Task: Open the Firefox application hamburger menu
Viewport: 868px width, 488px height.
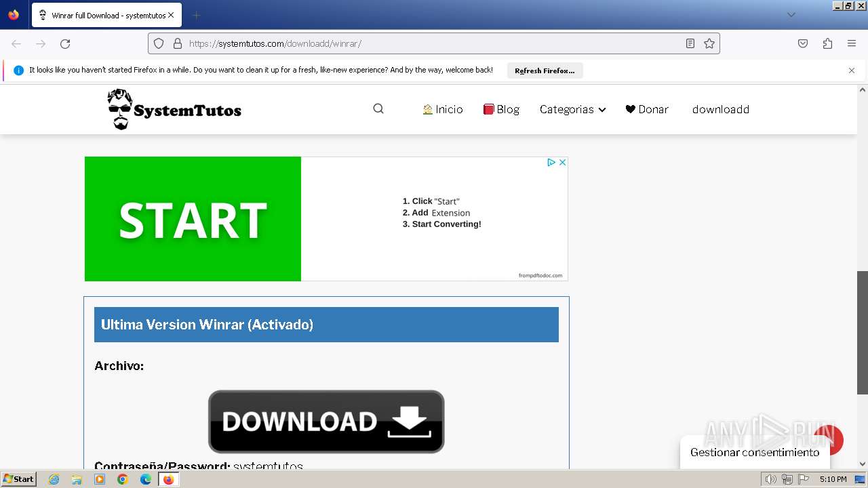Action: 852,43
